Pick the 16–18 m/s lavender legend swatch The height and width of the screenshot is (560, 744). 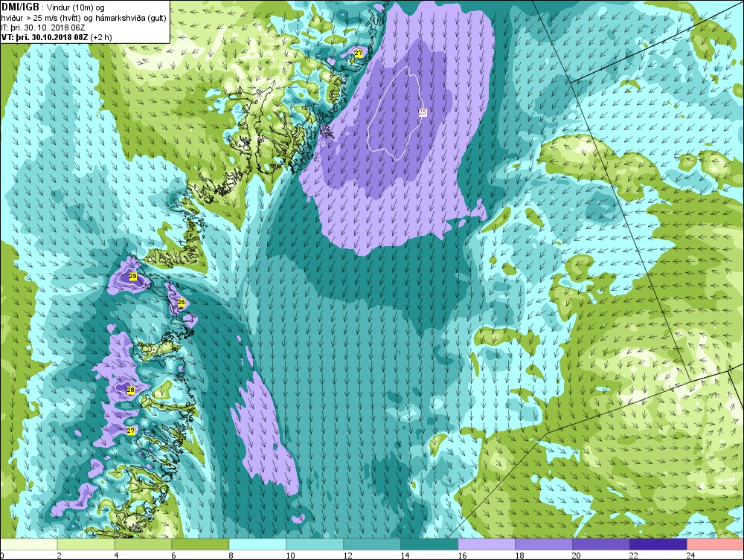(x=487, y=544)
